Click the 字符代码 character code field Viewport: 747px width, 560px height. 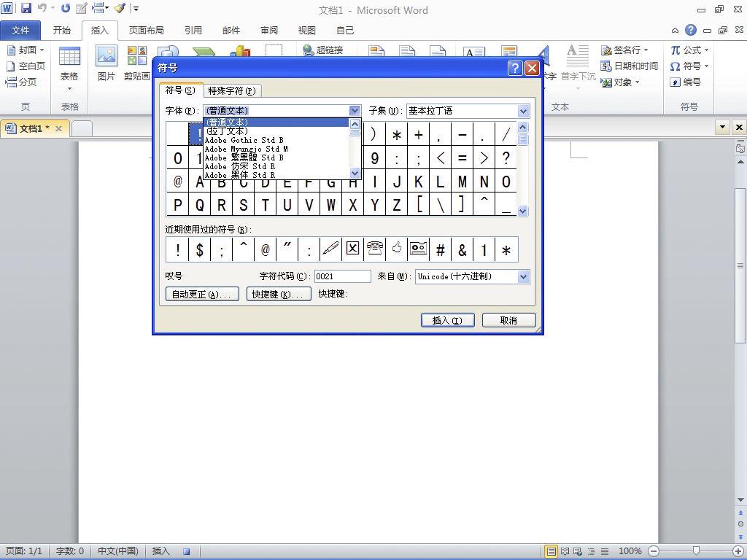click(x=343, y=276)
